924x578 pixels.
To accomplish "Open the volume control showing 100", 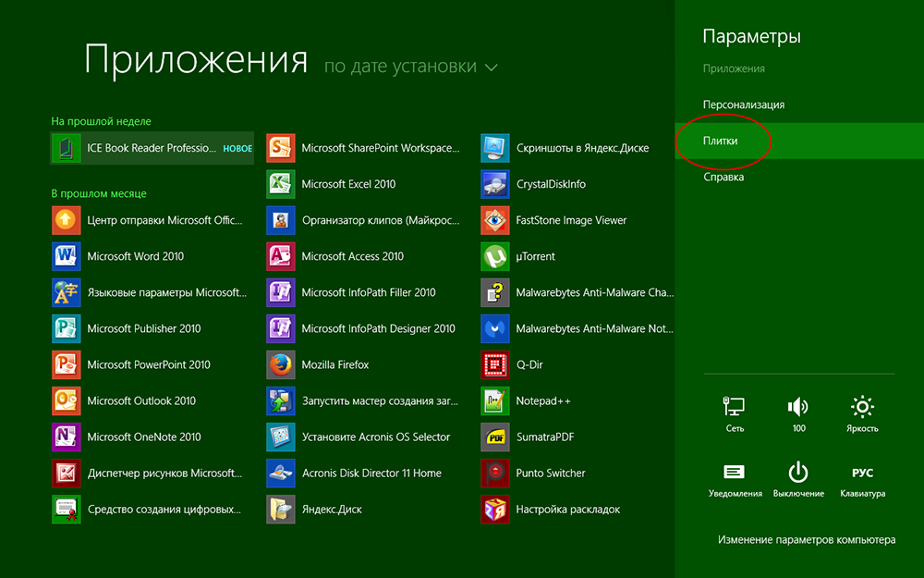I will (798, 414).
